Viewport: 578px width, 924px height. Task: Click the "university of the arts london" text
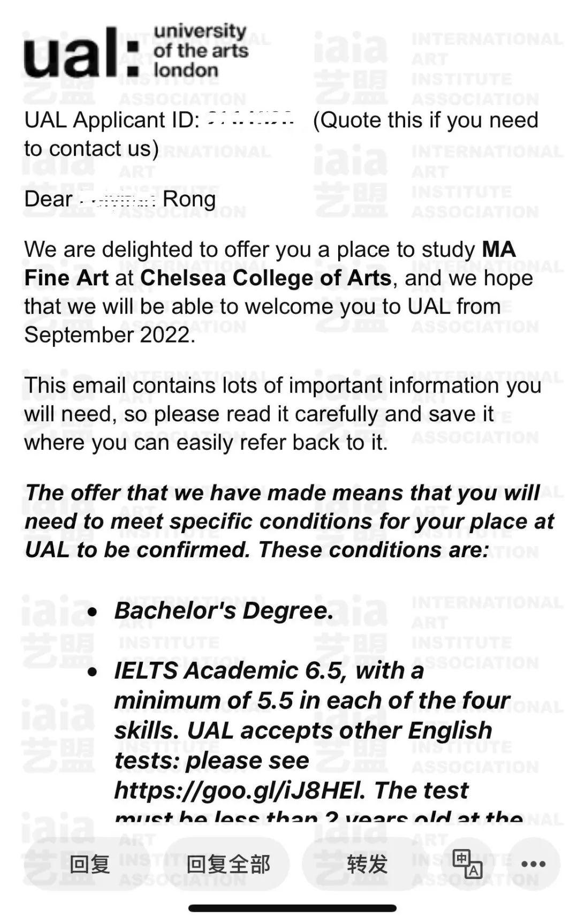click(201, 51)
